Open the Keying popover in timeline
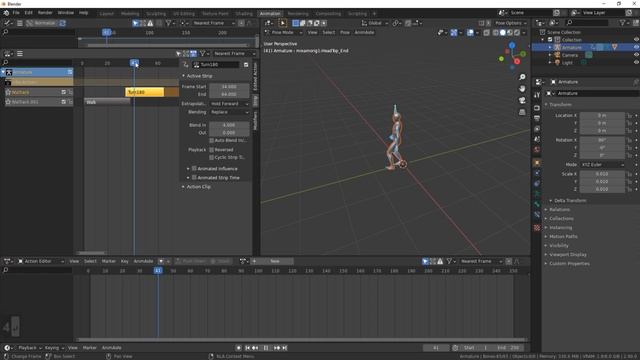This screenshot has width=640, height=360. 54,348
